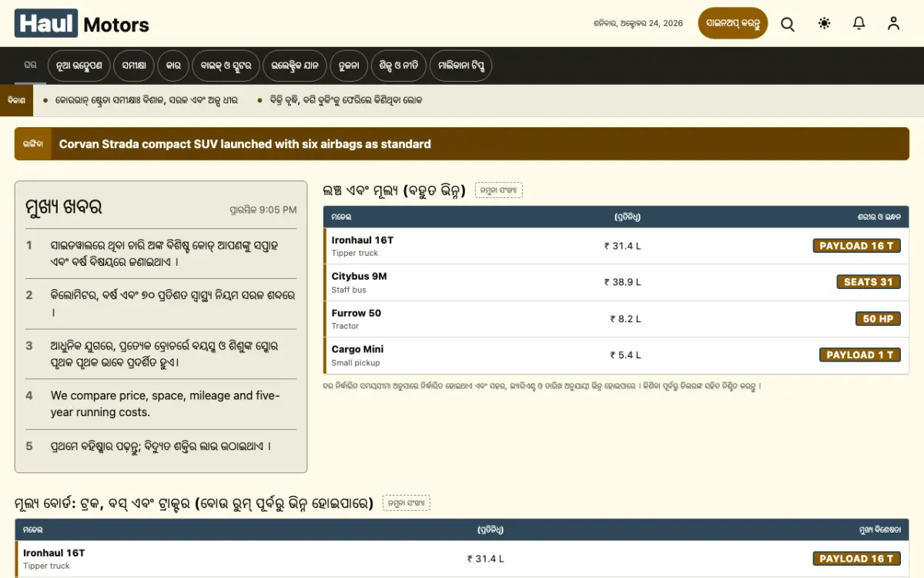Click the Haul Motors logo

82,24
